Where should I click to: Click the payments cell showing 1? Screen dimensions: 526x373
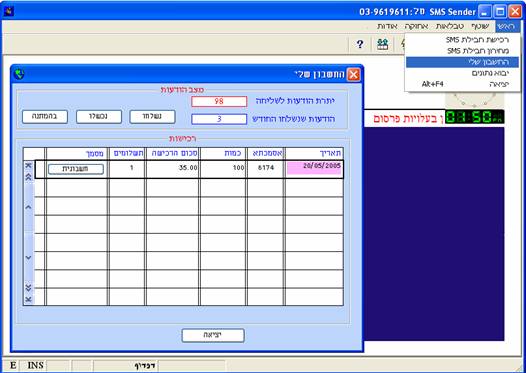(127, 169)
